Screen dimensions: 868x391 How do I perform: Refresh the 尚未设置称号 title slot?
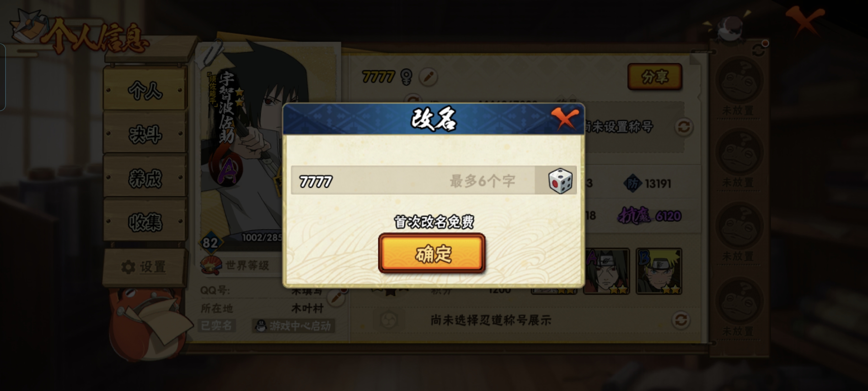(x=684, y=127)
